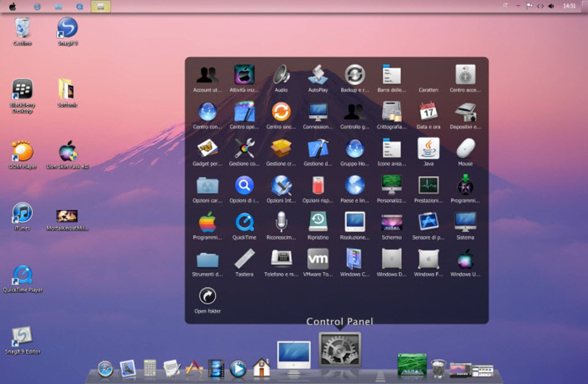588x384 pixels.
Task: Click Open folder arrow in stack
Action: 208,296
